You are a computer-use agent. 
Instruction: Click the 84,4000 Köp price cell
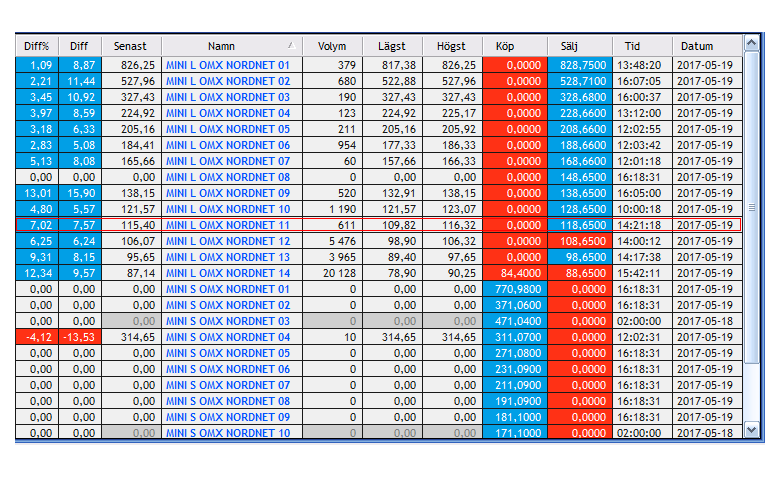tap(514, 273)
